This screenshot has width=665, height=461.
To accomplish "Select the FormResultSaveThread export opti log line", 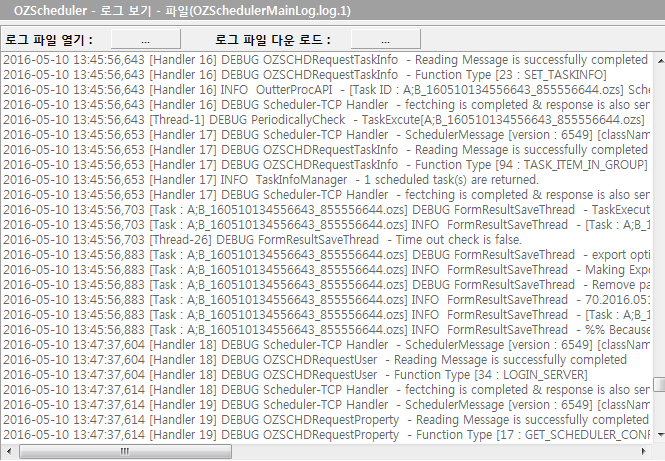I will pyautogui.click(x=327, y=254).
